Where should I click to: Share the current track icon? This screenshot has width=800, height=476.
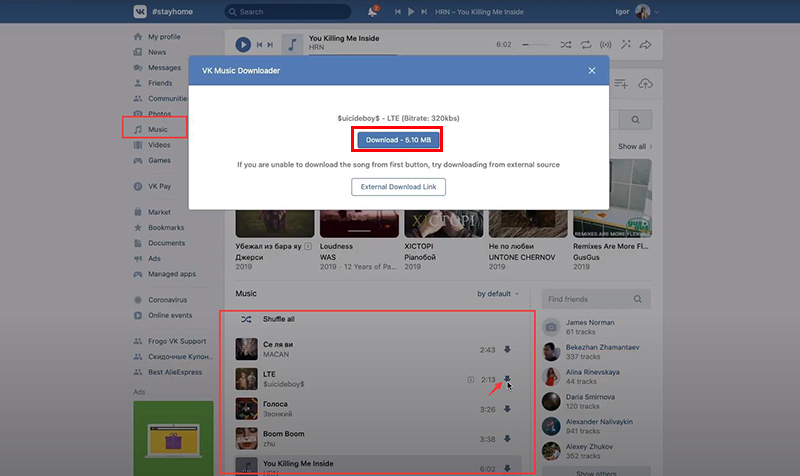point(645,45)
